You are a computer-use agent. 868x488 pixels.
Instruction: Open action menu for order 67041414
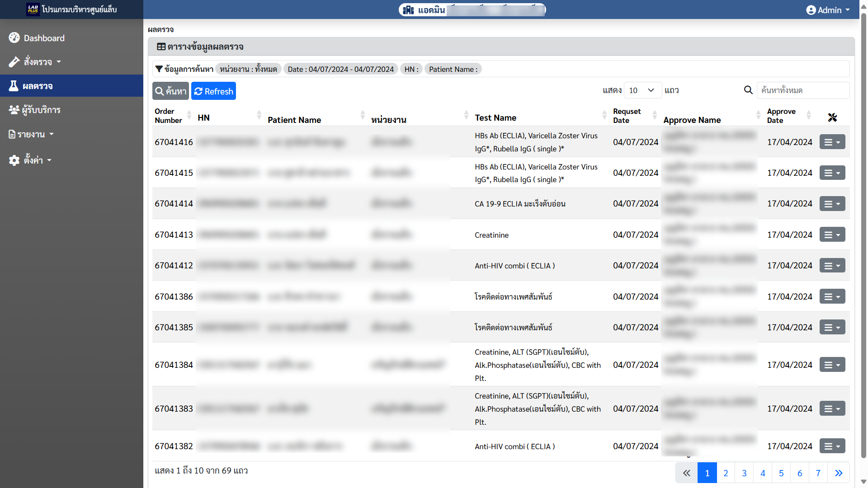(x=832, y=204)
